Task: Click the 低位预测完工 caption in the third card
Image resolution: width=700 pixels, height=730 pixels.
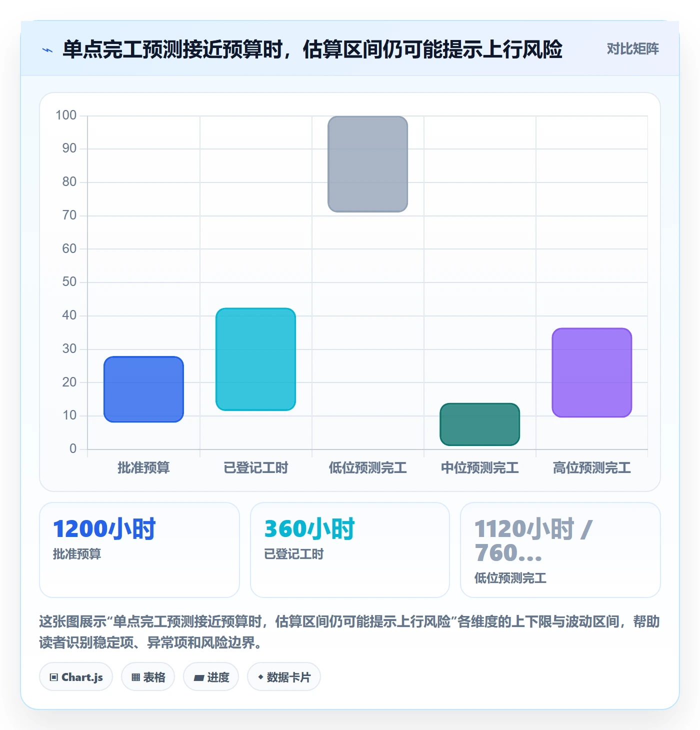Action: click(510, 578)
